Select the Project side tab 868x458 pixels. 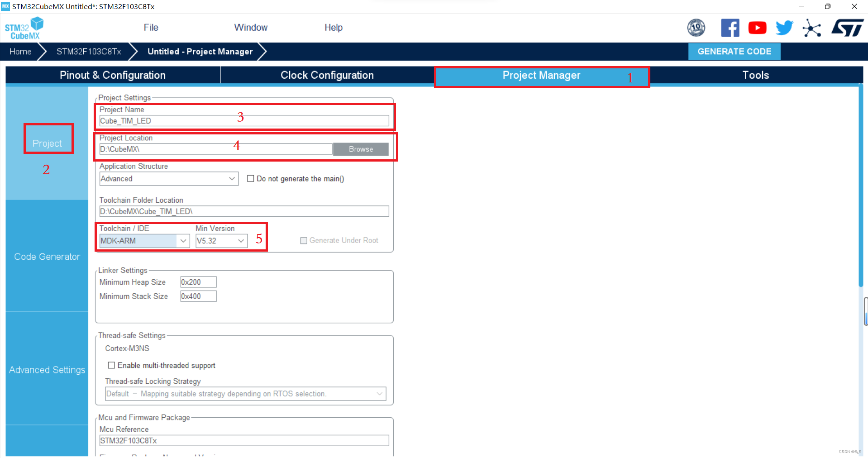[x=47, y=143]
